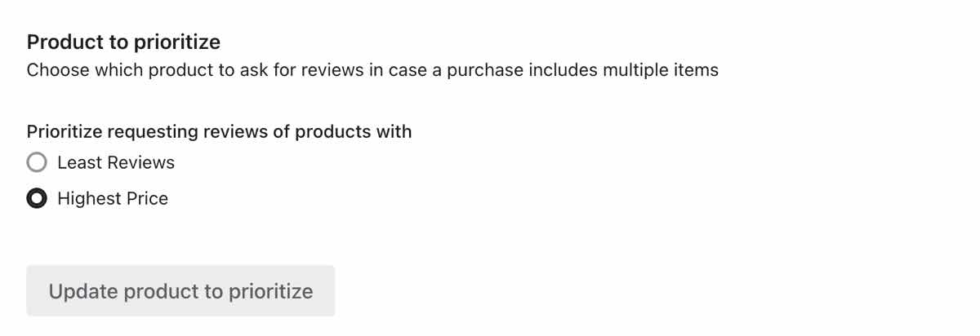Toggle the unselected Least Reviews circle
This screenshot has width=980, height=336.
(37, 163)
